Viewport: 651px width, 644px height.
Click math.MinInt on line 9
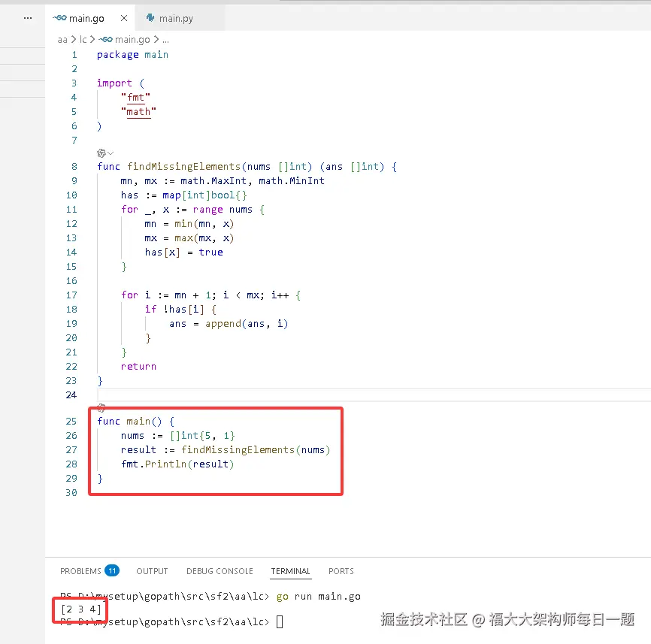point(292,181)
